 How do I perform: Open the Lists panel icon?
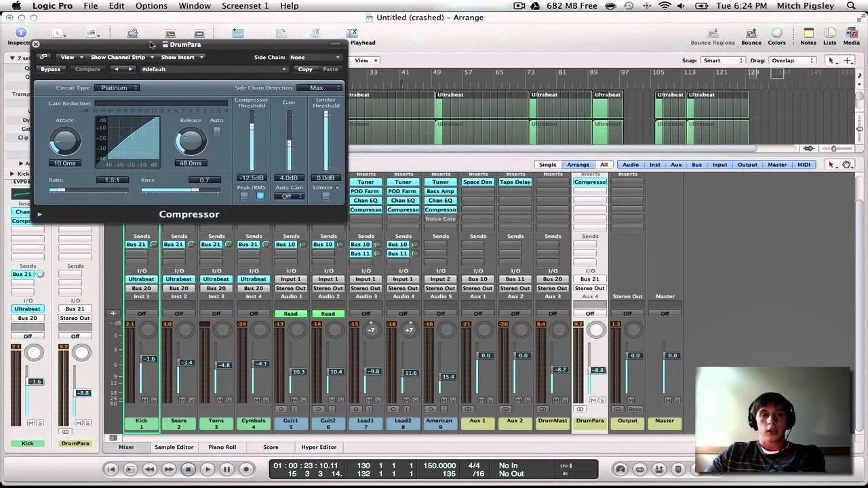[x=830, y=33]
